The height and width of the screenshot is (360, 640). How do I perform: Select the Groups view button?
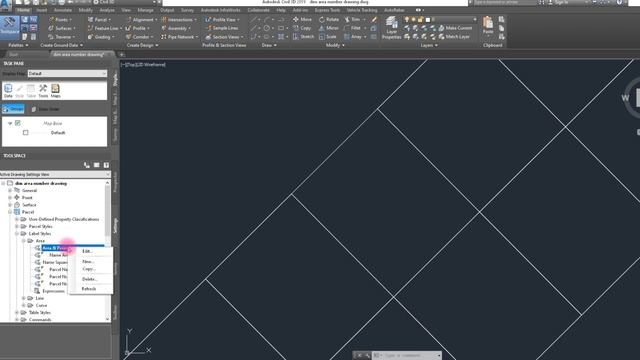[x=13, y=109]
